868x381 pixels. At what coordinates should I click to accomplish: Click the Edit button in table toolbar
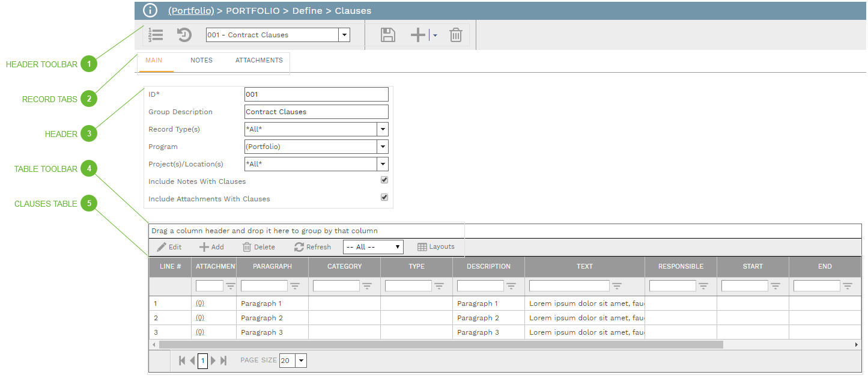tap(169, 247)
